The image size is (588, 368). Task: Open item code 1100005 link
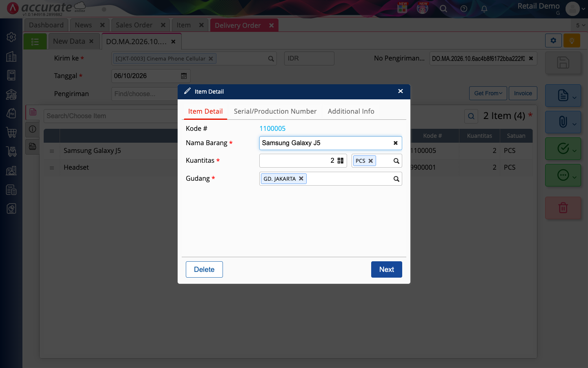272,128
